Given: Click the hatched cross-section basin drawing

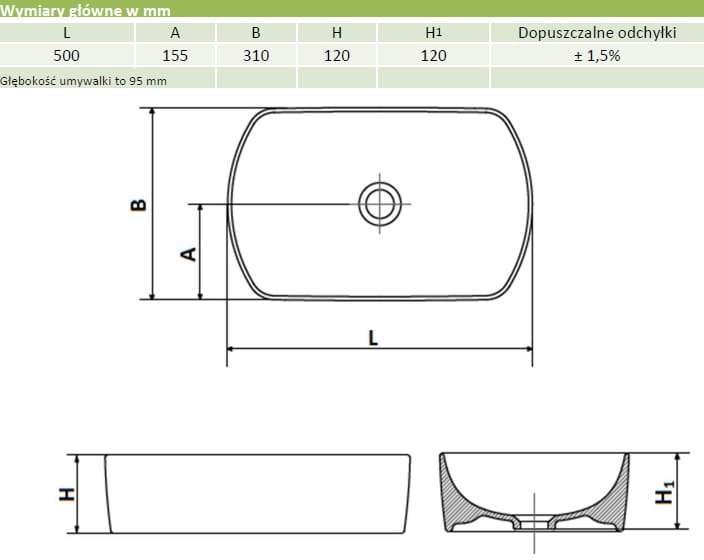Looking at the screenshot, I should click(537, 493).
